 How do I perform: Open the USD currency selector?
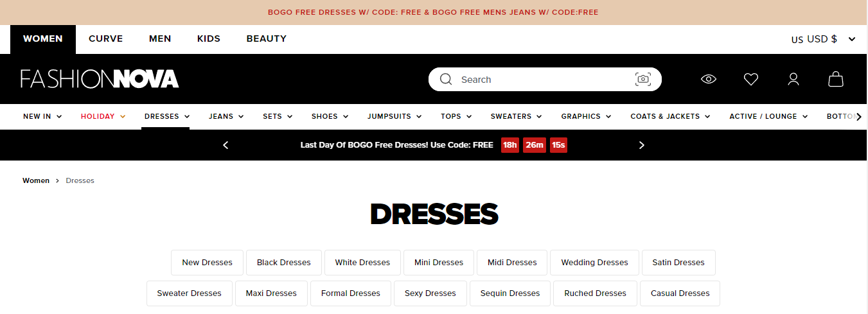pos(824,39)
